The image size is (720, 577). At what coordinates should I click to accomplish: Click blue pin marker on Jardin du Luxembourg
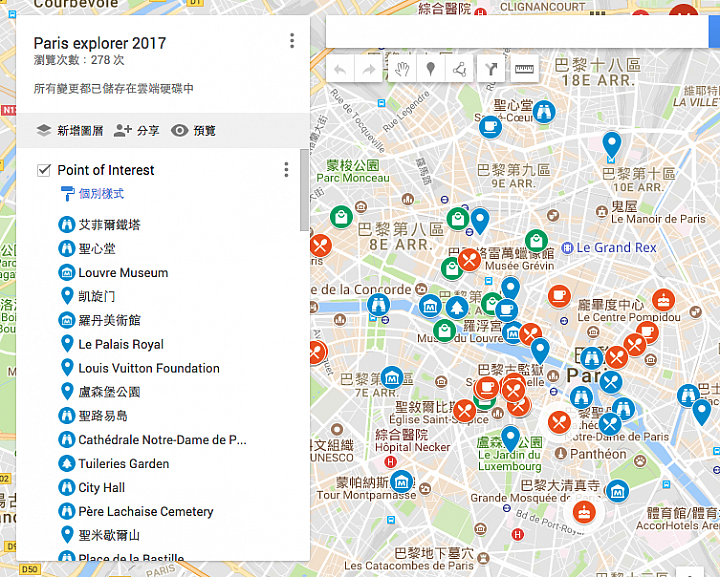(x=510, y=438)
